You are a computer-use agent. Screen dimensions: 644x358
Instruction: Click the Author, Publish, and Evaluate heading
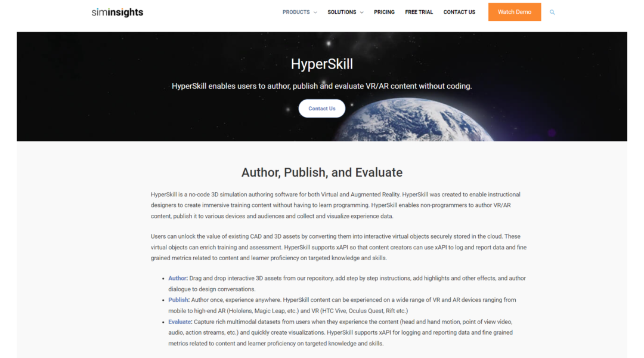pos(322,172)
